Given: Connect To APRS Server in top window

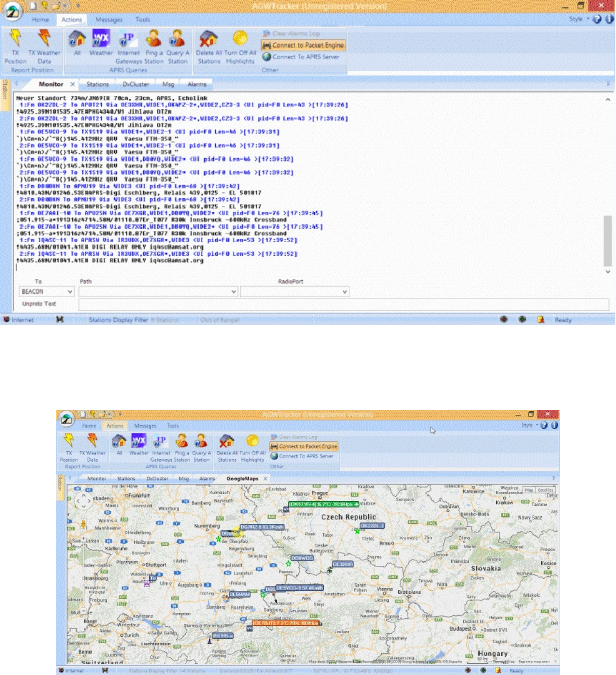Looking at the screenshot, I should click(301, 57).
